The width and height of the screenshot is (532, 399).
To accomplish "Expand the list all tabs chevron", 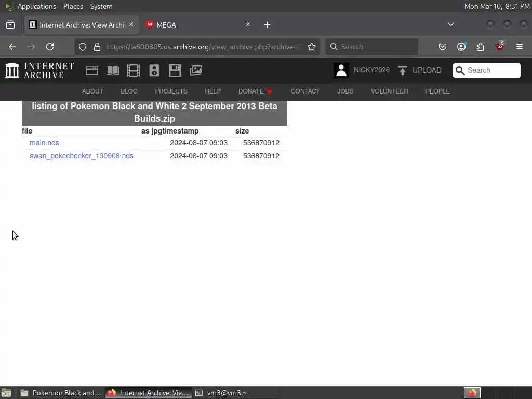I will (x=450, y=24).
